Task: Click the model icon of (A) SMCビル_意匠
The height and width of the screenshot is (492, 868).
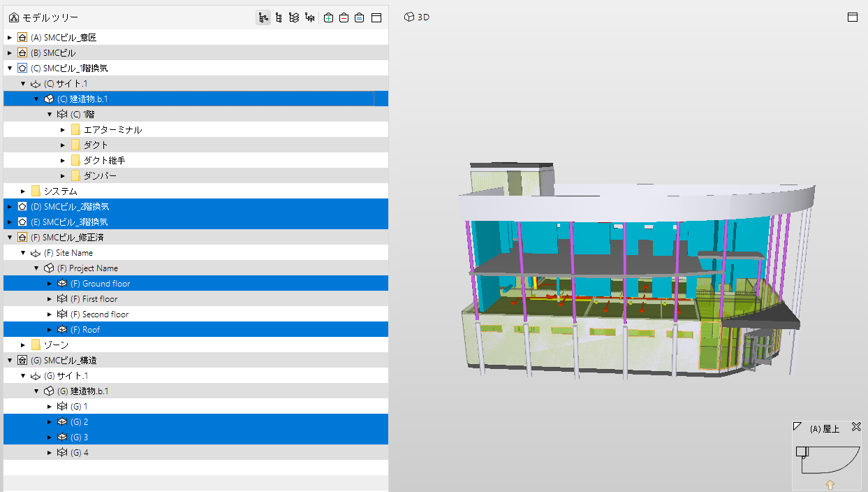Action: (22, 37)
